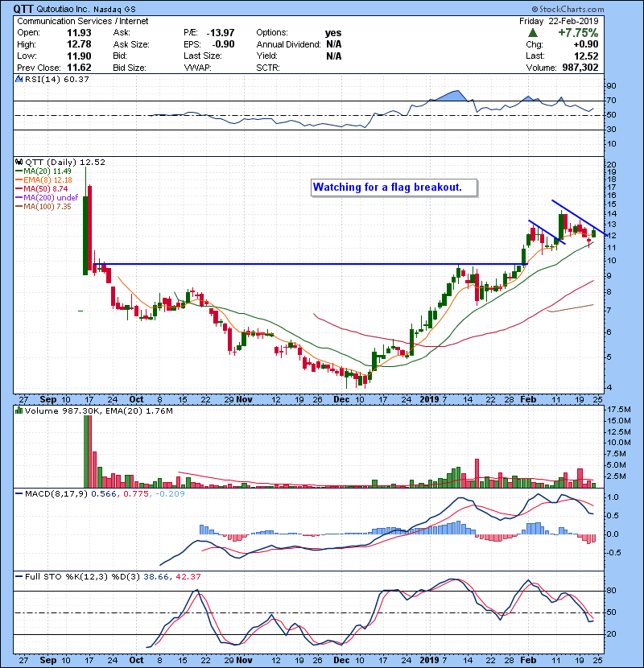This screenshot has height=668, width=644.
Task: Click the date 'Friday 22-Feb-2019'
Action: coord(559,21)
